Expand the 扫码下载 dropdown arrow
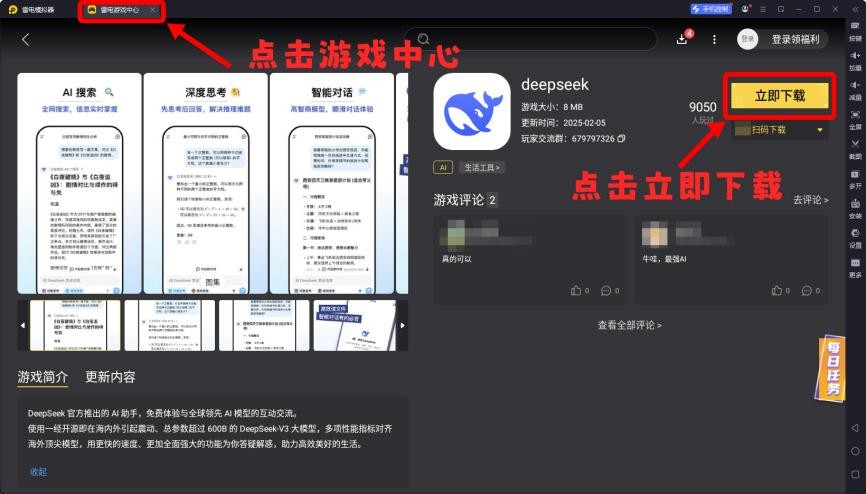This screenshot has height=494, width=866. point(820,130)
